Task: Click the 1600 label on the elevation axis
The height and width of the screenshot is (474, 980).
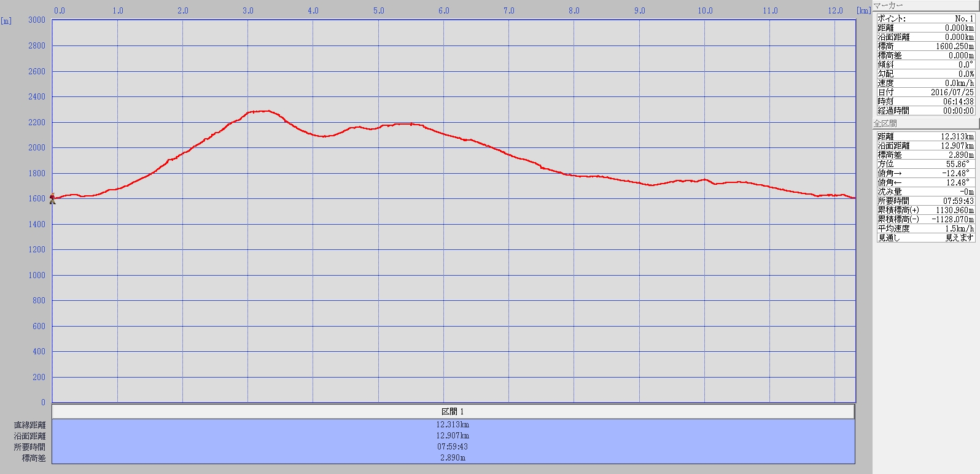Action: tap(37, 198)
